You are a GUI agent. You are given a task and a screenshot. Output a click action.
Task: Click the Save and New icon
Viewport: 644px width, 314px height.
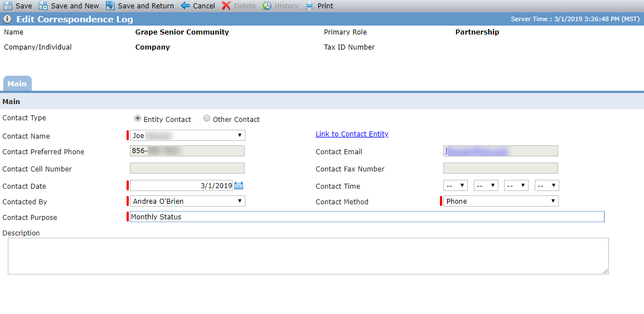(x=43, y=6)
